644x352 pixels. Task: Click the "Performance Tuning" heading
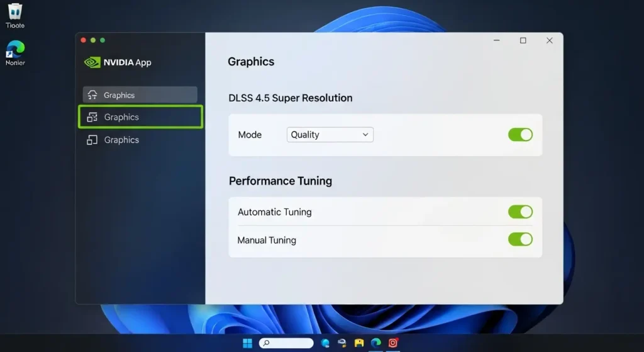(280, 181)
